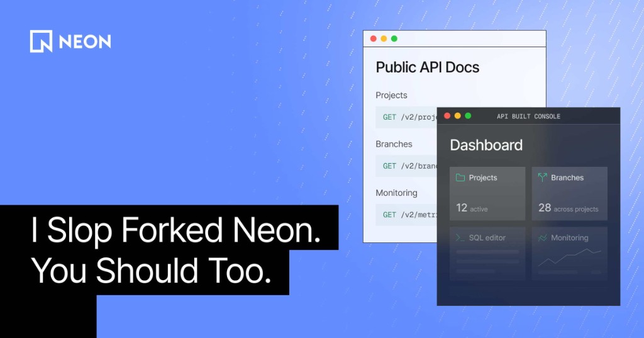This screenshot has width=644, height=338.
Task: Click the red close dot on Public API Docs window
Action: pyautogui.click(x=374, y=38)
